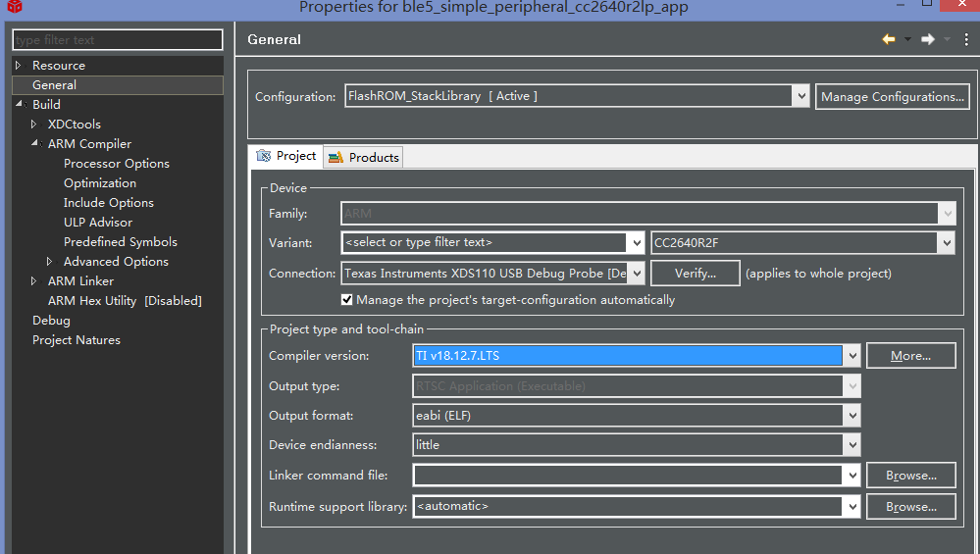Viewport: 980px width, 554px height.
Task: Click the Linker command file input field
Action: [x=628, y=476]
